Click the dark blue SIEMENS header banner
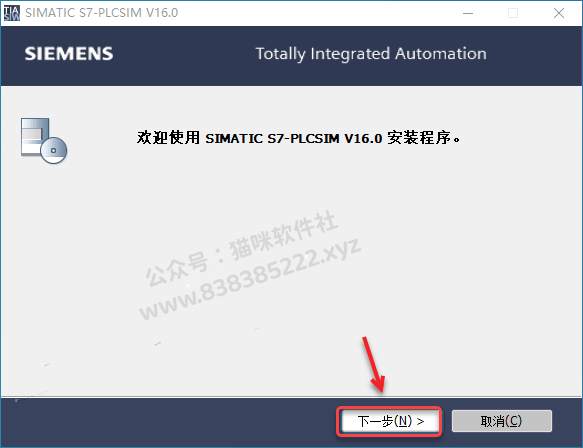The width and height of the screenshot is (583, 448). tap(292, 56)
